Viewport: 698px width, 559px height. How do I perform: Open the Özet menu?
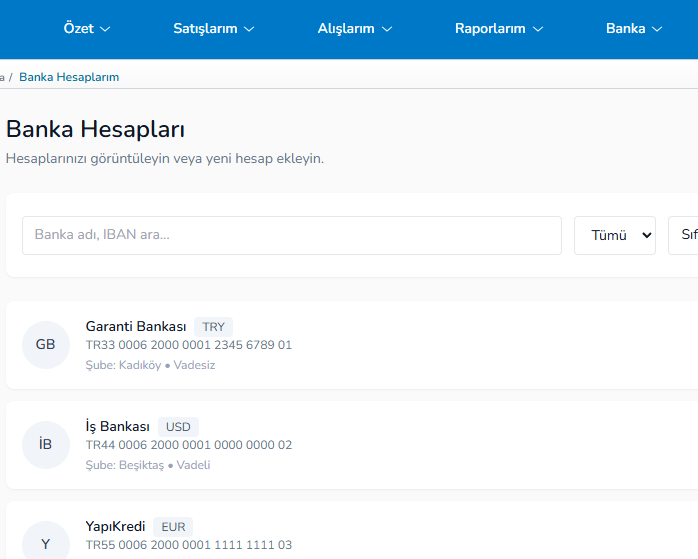(x=86, y=28)
